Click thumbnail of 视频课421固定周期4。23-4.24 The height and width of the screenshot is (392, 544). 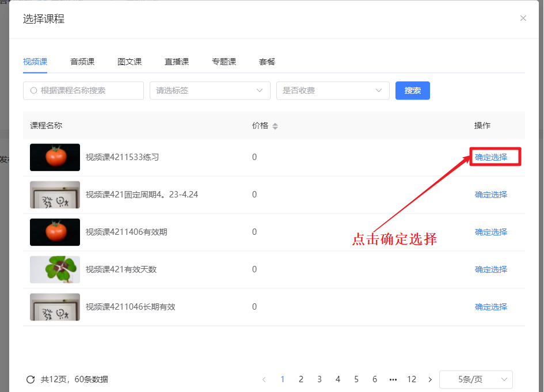(x=55, y=195)
